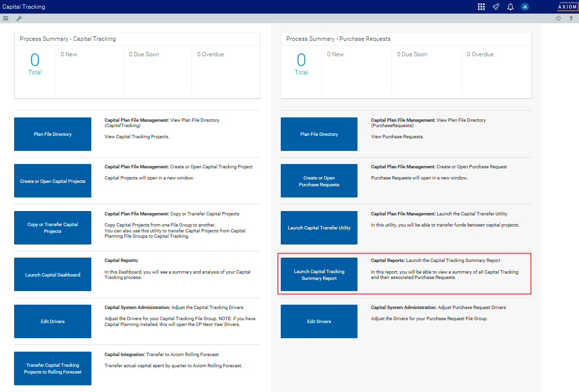Open the notifications bell
Screen dimensions: 579x392
coord(510,6)
